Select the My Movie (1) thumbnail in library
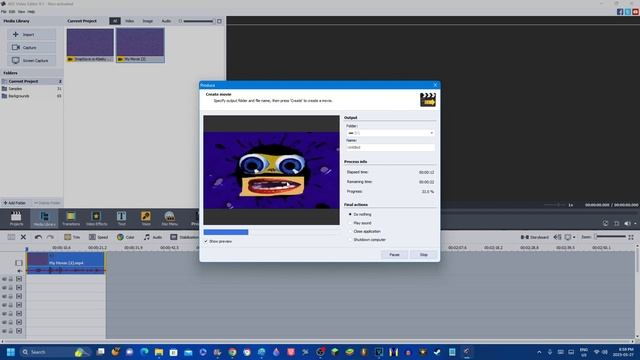Screen dimensions: 640x360 point(140,45)
